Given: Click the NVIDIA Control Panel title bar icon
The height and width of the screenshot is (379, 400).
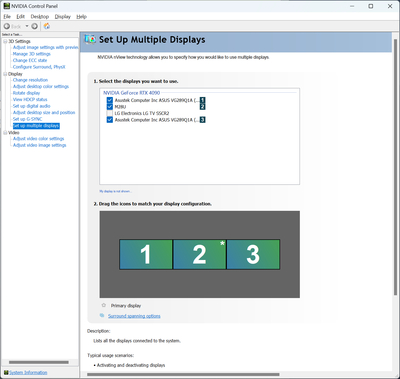Looking at the screenshot, I should click(6, 6).
